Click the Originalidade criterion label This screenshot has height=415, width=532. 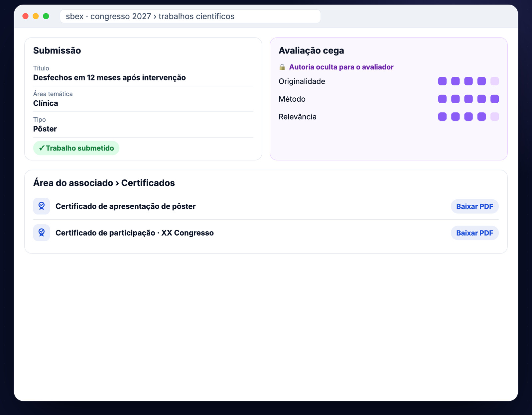click(x=302, y=81)
